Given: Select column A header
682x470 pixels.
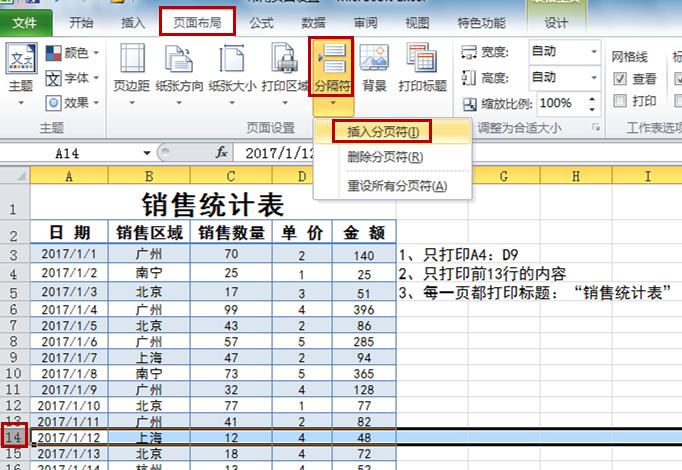Looking at the screenshot, I should tap(69, 176).
